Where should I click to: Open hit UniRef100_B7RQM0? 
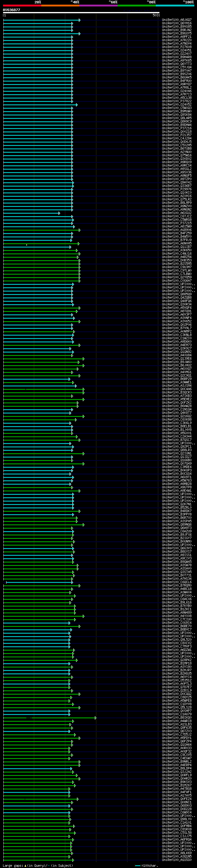(177, 586)
